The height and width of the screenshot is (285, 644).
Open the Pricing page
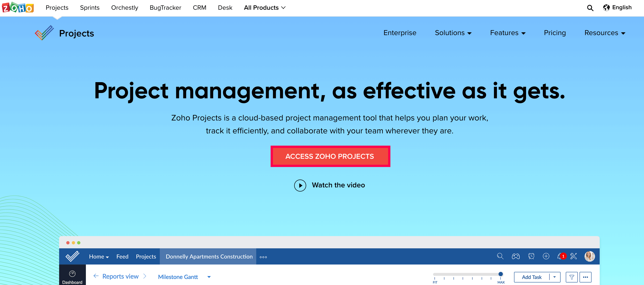point(555,33)
